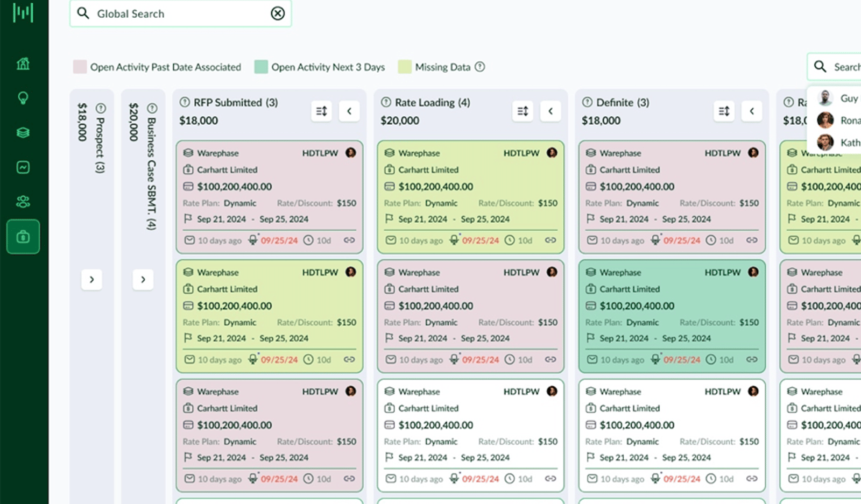Select the stacked layers icon in sidebar
This screenshot has width=861, height=504.
(23, 132)
